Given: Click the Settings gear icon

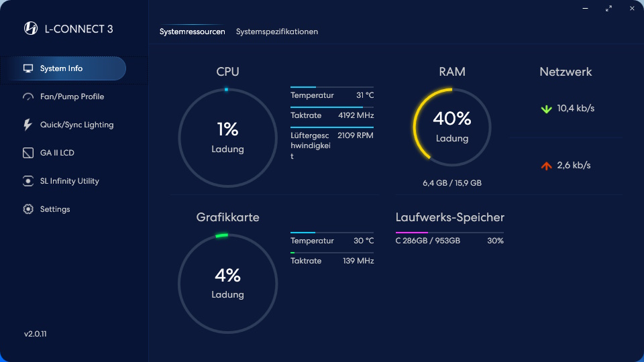Looking at the screenshot, I should tap(28, 209).
